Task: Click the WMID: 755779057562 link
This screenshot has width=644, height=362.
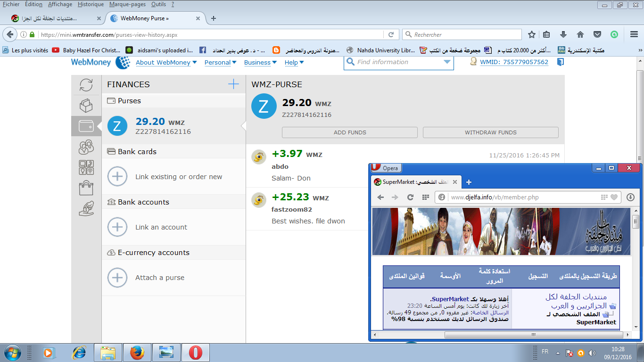Action: [514, 62]
